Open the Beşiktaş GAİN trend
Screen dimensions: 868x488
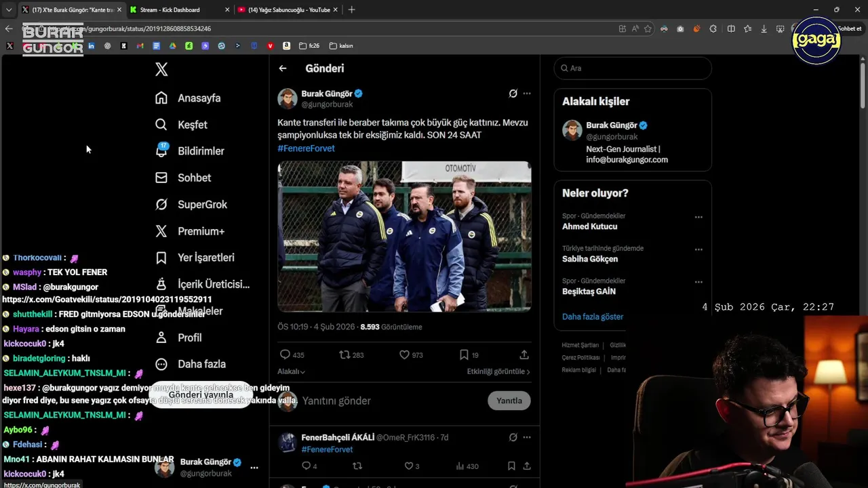[589, 291]
